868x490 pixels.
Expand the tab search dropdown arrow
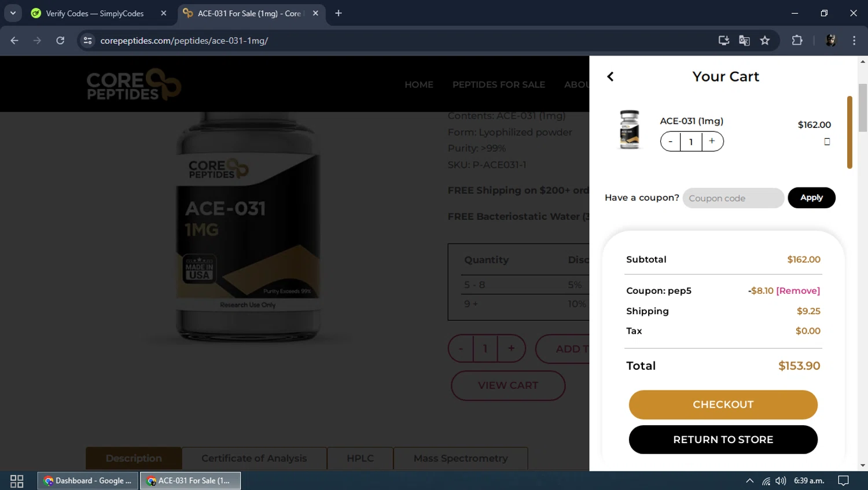pyautogui.click(x=13, y=13)
